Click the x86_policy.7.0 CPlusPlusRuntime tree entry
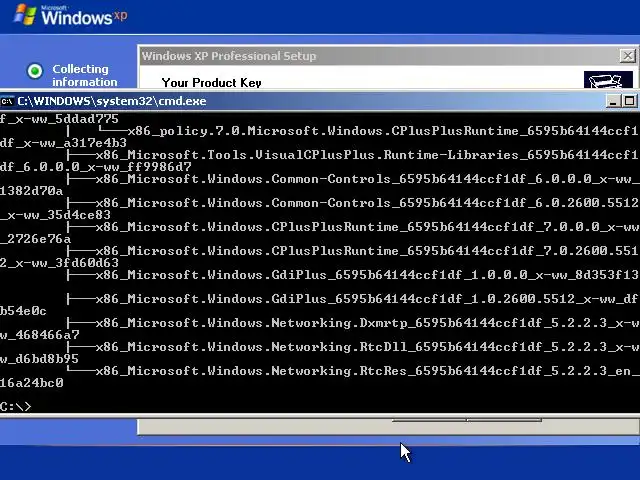This screenshot has width=640, height=480. pyautogui.click(x=383, y=131)
